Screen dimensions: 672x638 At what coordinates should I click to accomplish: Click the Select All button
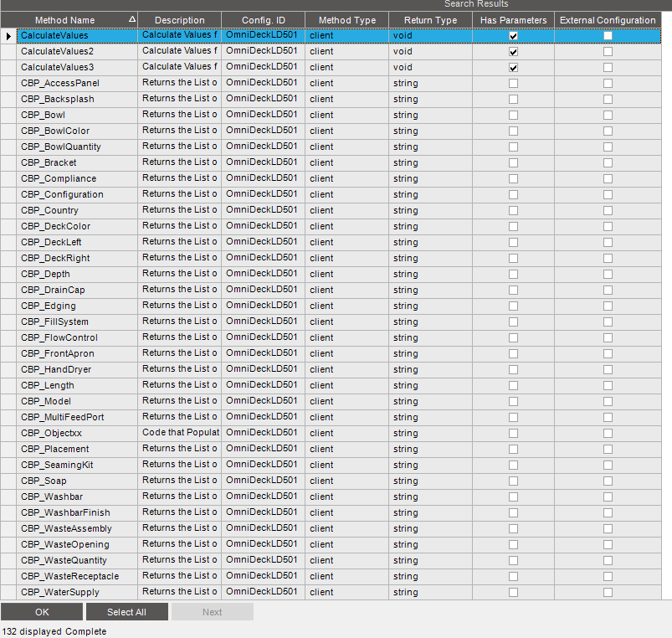(127, 612)
